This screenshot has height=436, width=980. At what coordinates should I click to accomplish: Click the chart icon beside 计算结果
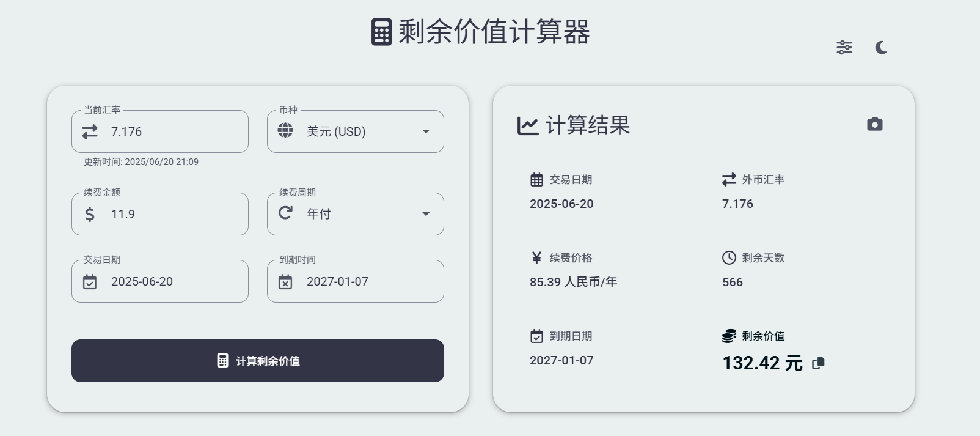[529, 125]
